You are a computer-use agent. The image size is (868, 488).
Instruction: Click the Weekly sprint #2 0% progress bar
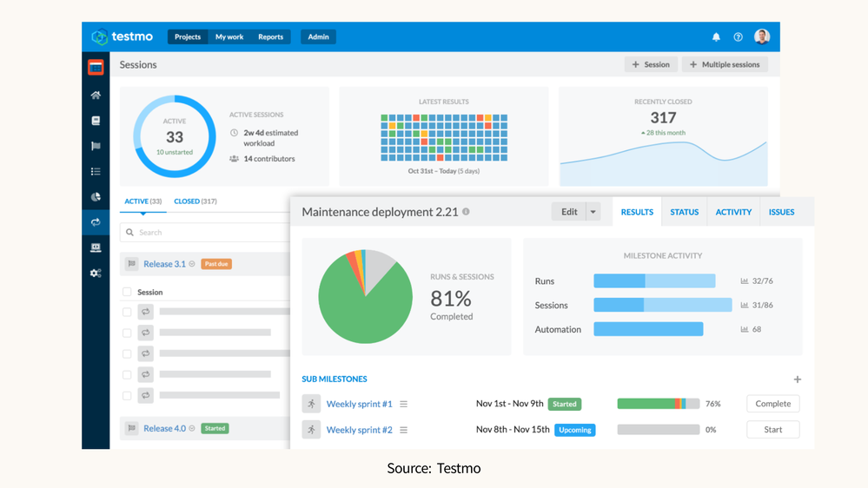(x=659, y=429)
